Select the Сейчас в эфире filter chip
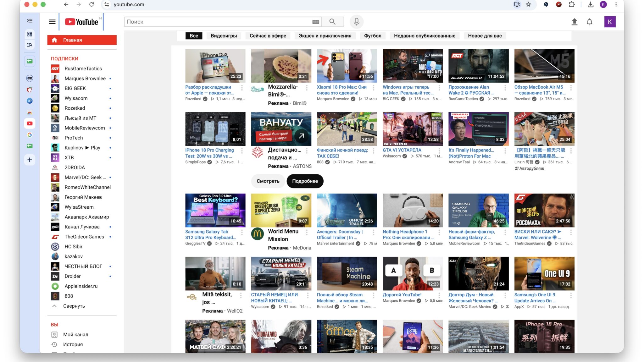 tap(268, 36)
